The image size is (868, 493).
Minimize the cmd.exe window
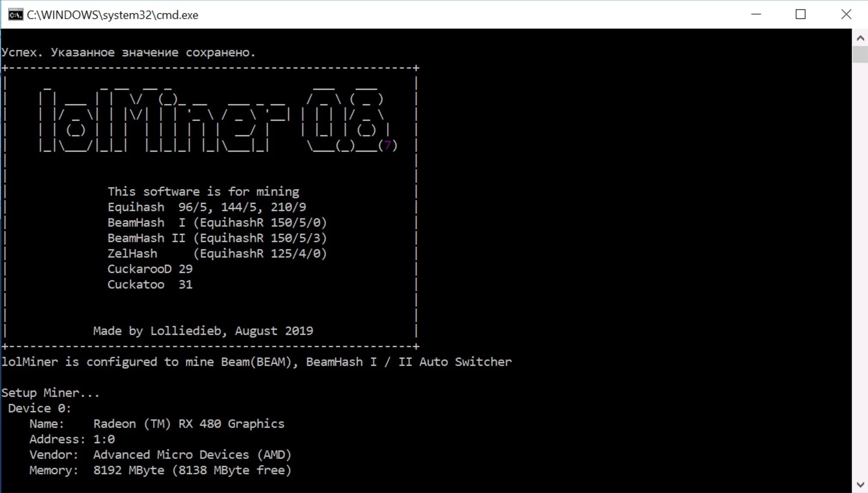click(x=756, y=15)
